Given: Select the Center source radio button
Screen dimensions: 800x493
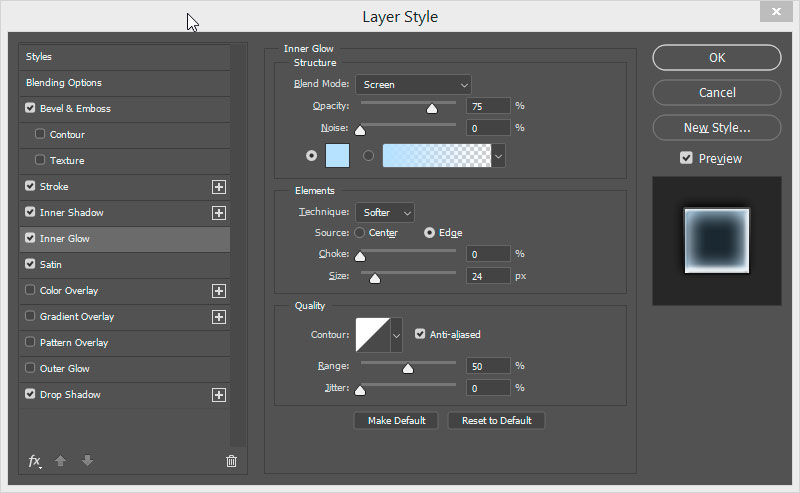Looking at the screenshot, I should click(x=360, y=233).
